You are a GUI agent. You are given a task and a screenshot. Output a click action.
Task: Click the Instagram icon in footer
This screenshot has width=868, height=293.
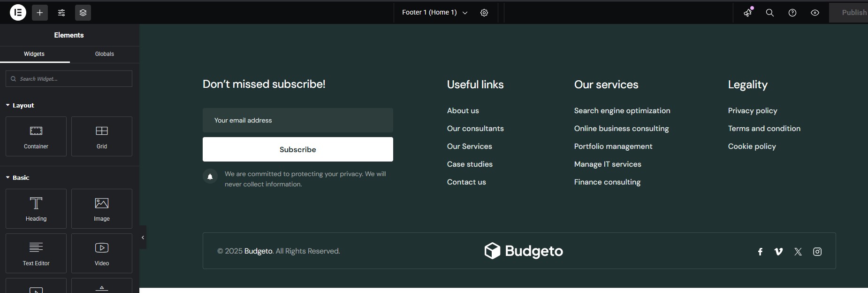[x=817, y=252]
